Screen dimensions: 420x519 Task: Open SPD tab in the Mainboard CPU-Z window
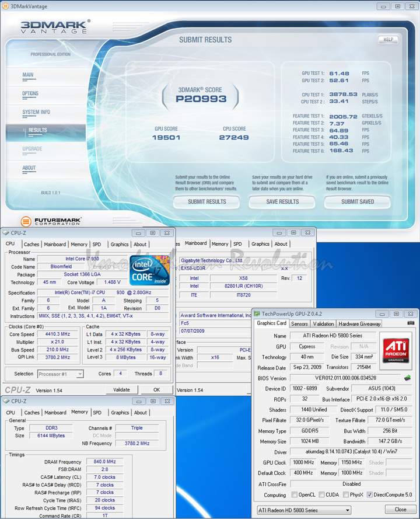pyautogui.click(x=237, y=244)
